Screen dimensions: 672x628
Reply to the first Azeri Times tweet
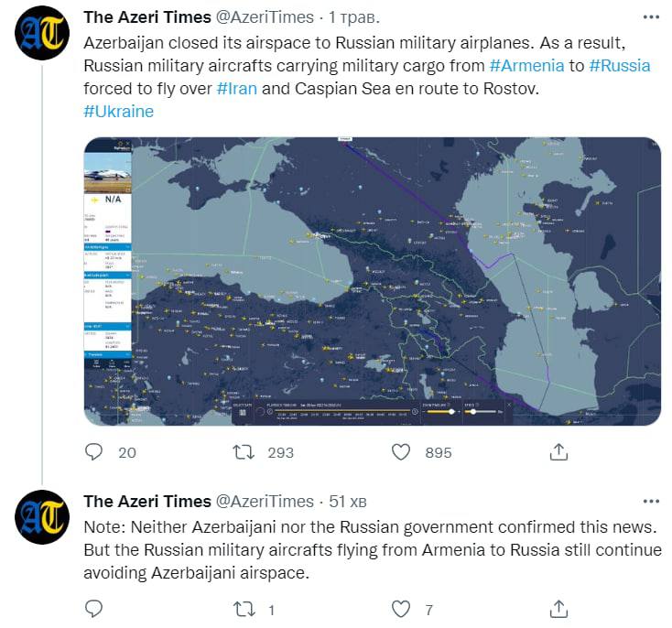tap(94, 451)
